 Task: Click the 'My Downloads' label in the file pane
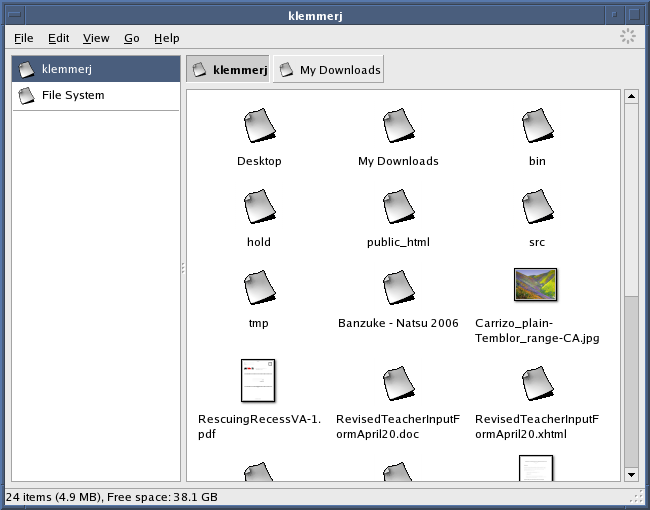(398, 161)
